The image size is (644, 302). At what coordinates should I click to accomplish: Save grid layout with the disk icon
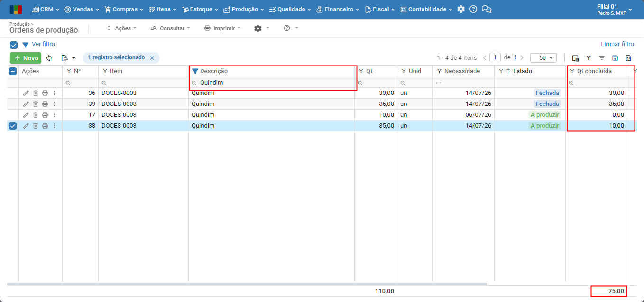tap(615, 58)
